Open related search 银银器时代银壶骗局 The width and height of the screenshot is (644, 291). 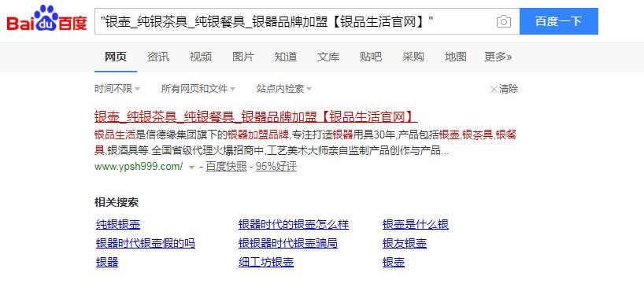point(288,243)
